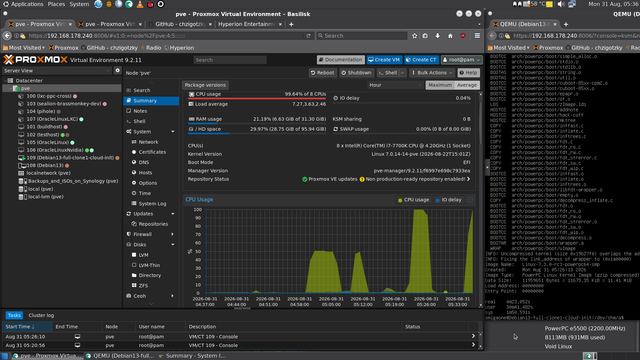
Task: Select local-lvm (pve) storage
Action: [x=45, y=196]
